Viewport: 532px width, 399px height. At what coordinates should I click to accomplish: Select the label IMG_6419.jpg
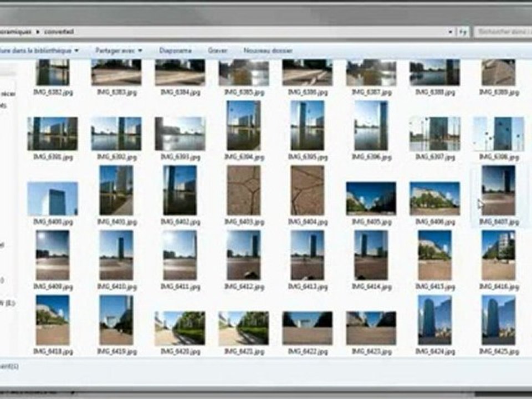117,352
